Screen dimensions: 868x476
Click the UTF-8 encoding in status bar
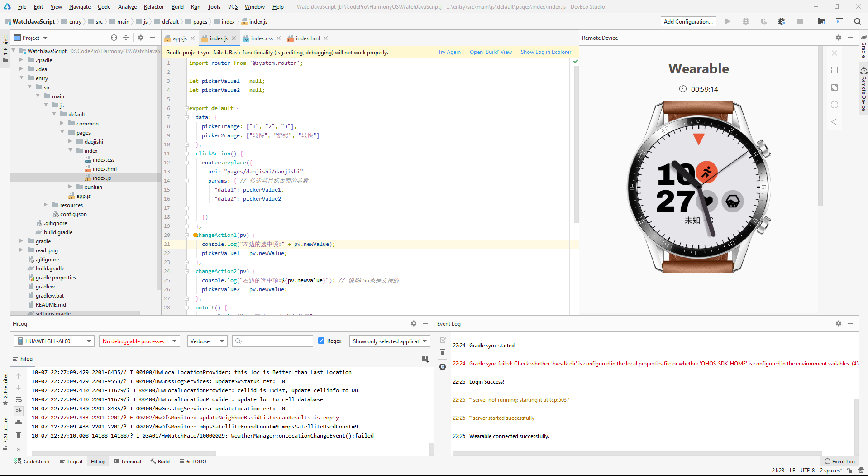pos(807,471)
